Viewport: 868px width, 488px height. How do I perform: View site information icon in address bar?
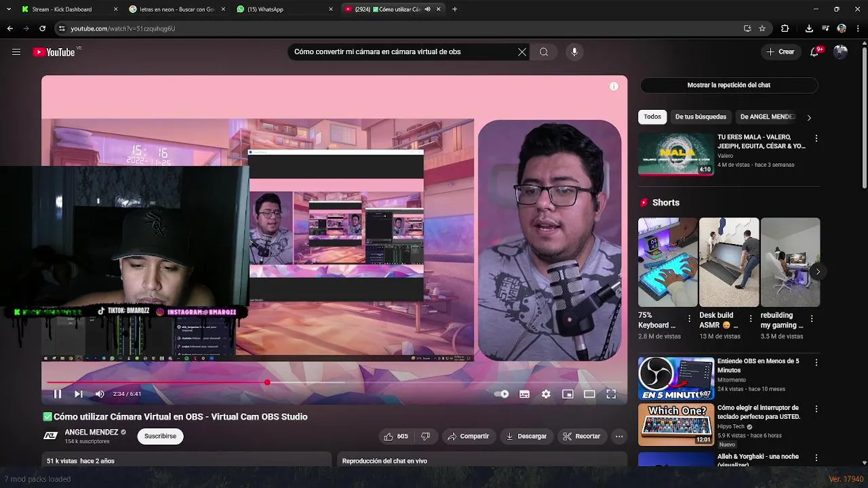(62, 28)
